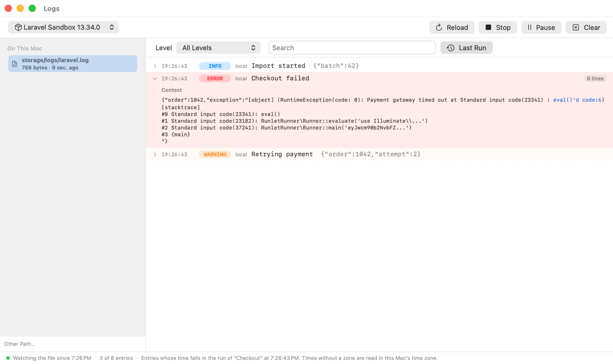Viewport: 613px width, 364px height.
Task: Click Watching the file since 7:26 PM
Action: tap(52, 358)
